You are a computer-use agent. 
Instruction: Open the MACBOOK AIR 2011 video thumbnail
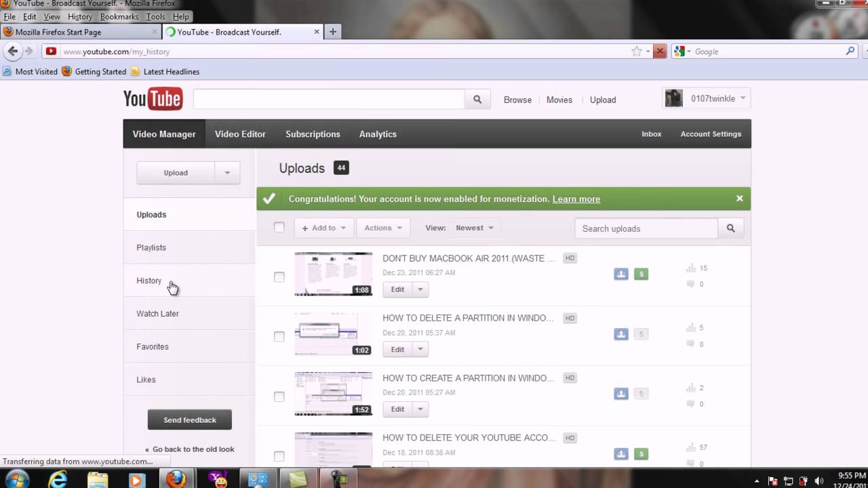pyautogui.click(x=334, y=274)
